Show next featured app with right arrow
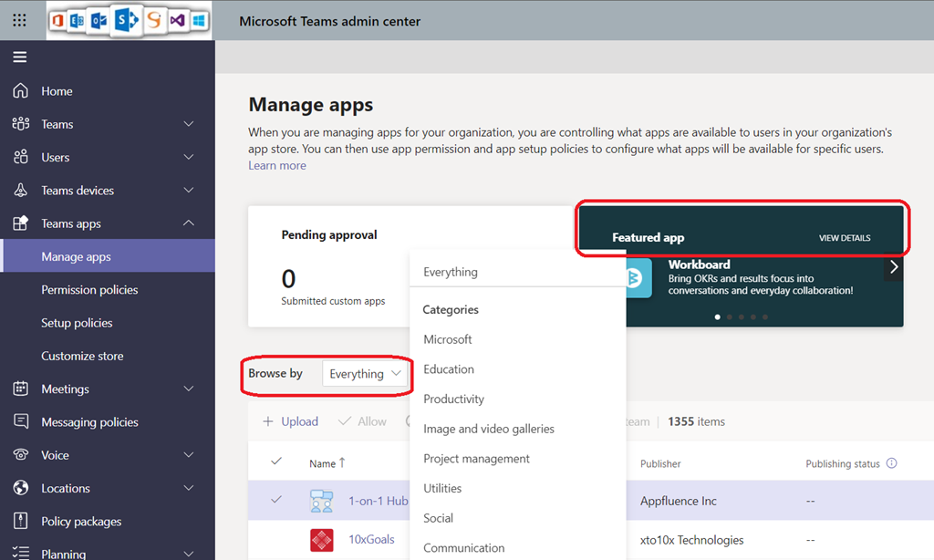This screenshot has height=560, width=934. (x=894, y=267)
